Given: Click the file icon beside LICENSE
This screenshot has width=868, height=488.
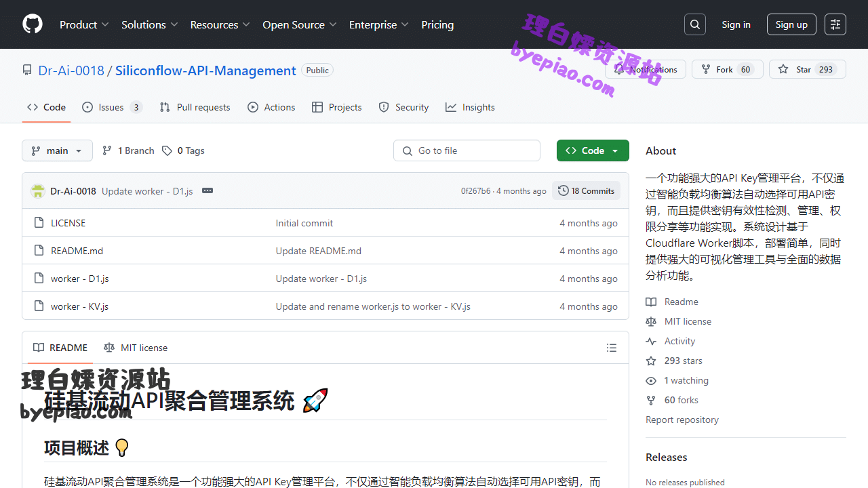Looking at the screenshot, I should [39, 223].
